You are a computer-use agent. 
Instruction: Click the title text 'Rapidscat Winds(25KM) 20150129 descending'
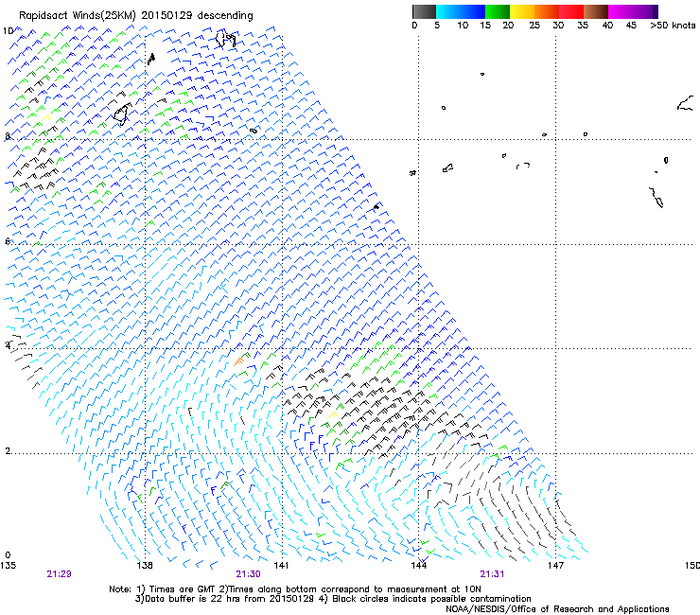tap(135, 16)
